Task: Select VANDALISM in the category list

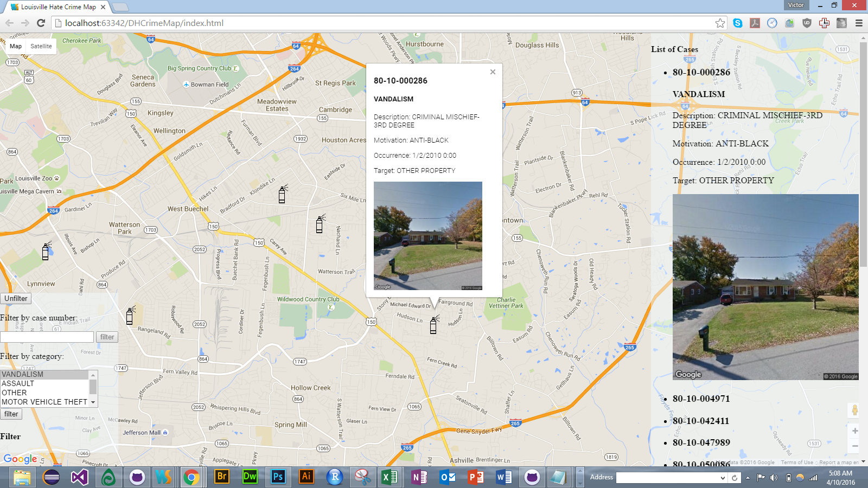Action: click(x=44, y=374)
